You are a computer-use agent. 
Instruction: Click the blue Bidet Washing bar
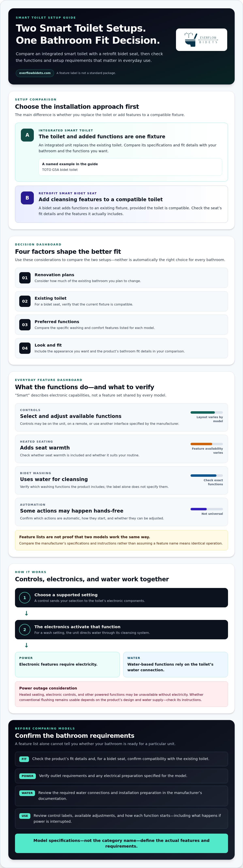pos(207,475)
